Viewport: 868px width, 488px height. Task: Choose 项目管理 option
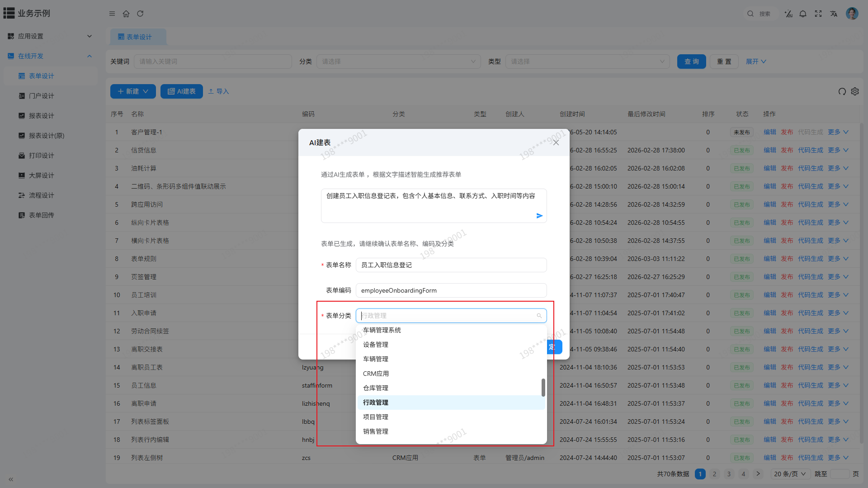tap(451, 417)
